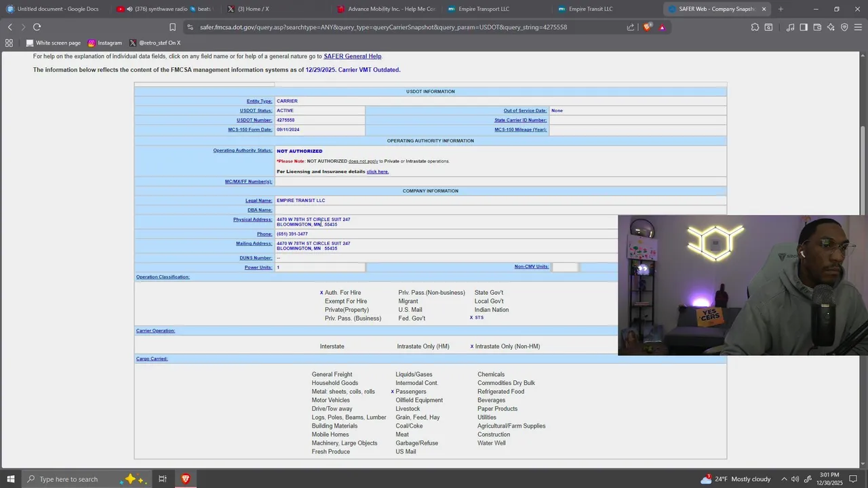868x488 pixels.
Task: Open a new tab with plus button
Action: [x=781, y=9]
